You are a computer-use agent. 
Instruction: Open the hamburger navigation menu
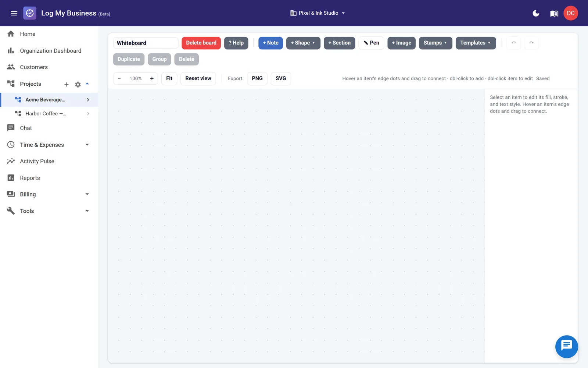click(14, 13)
